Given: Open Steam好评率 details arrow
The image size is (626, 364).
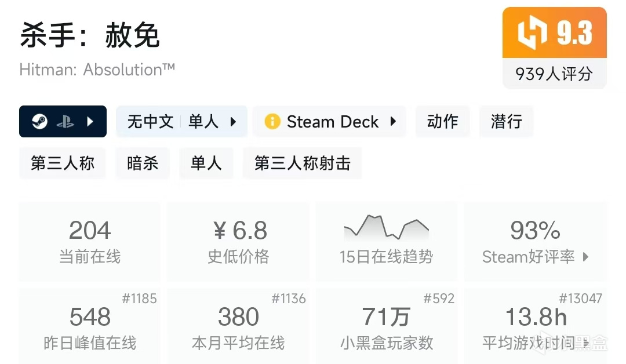Looking at the screenshot, I should pos(585,257).
